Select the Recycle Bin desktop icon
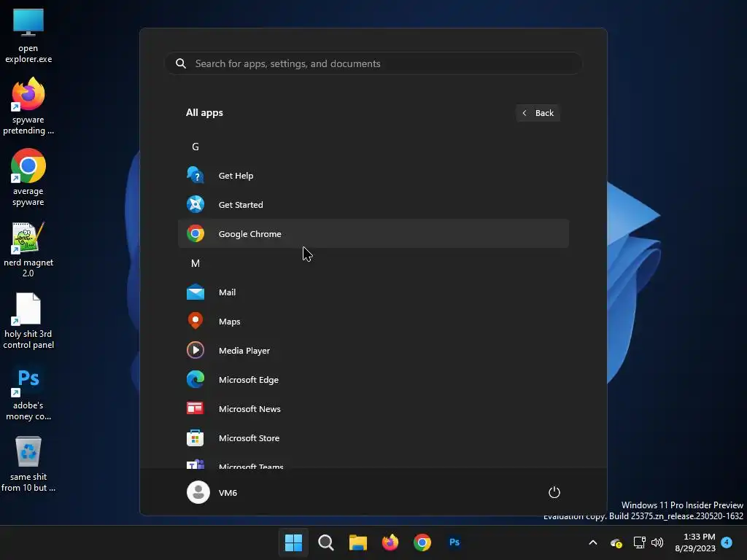The width and height of the screenshot is (747, 560). coord(28,464)
